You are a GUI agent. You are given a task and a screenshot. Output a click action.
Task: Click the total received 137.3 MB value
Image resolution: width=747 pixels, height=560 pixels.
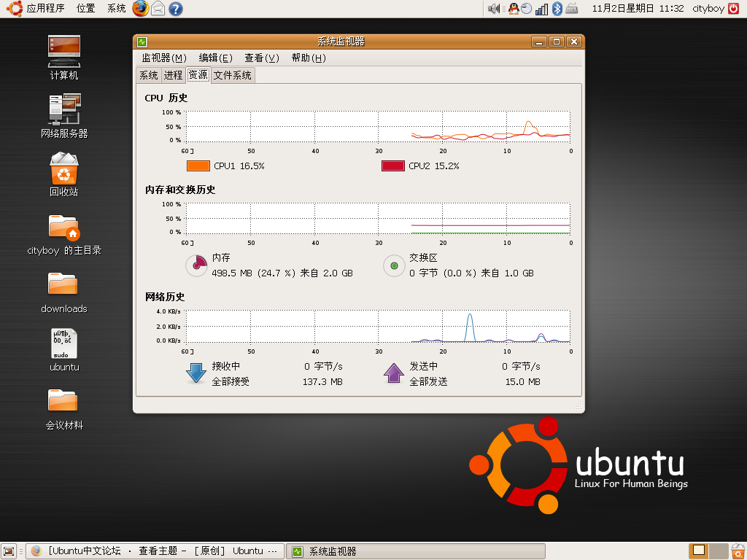coord(322,382)
